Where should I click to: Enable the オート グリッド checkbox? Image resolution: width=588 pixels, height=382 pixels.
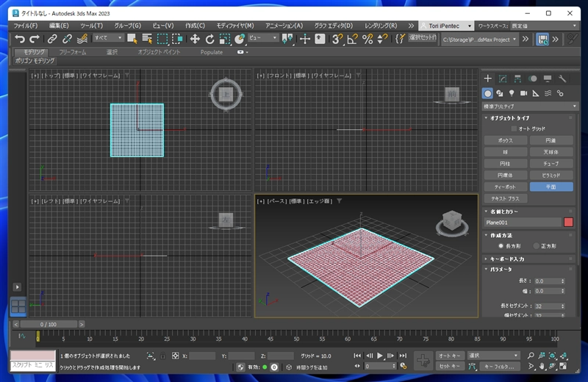pos(514,129)
